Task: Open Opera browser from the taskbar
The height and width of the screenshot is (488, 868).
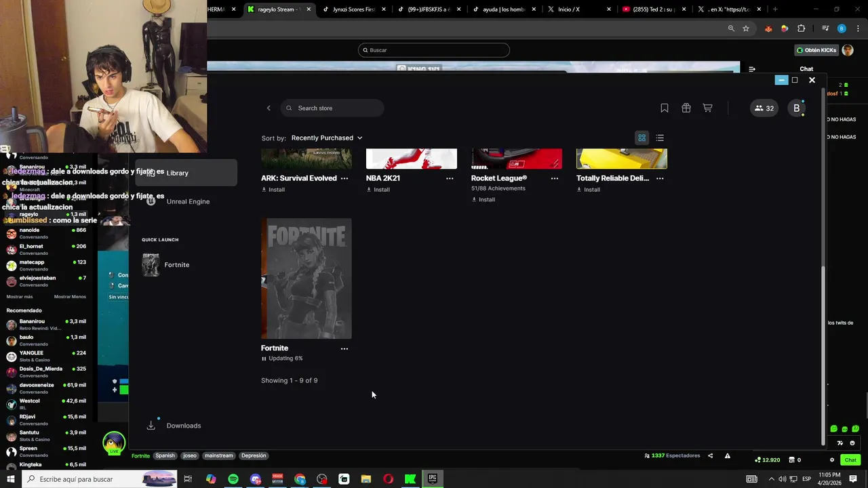Action: (388, 479)
